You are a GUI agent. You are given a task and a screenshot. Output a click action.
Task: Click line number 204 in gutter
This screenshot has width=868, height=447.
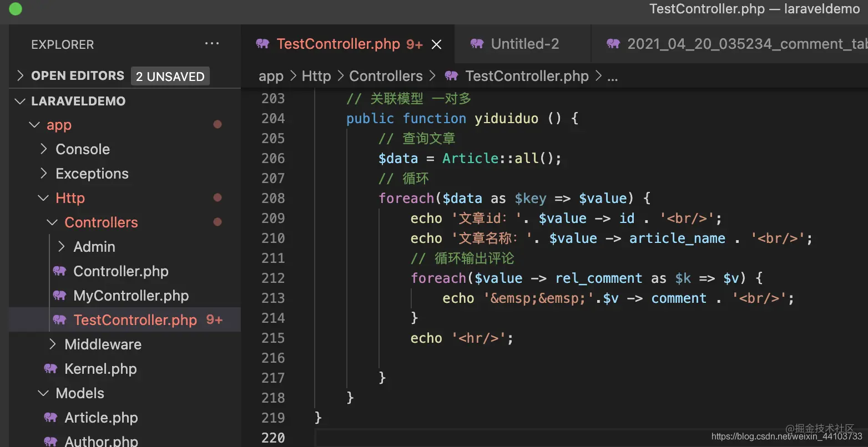coord(273,118)
